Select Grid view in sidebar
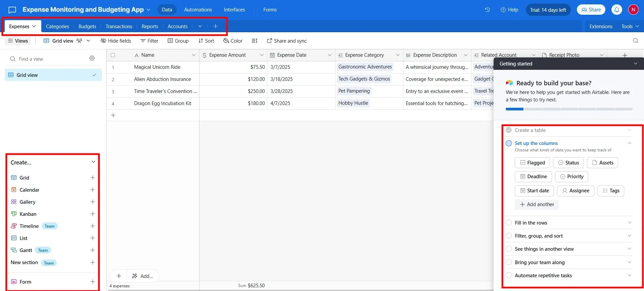The height and width of the screenshot is (291, 644). pyautogui.click(x=53, y=75)
